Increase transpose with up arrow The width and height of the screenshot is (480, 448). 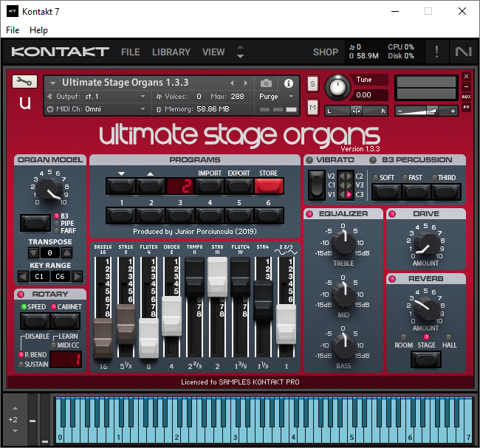[x=67, y=252]
